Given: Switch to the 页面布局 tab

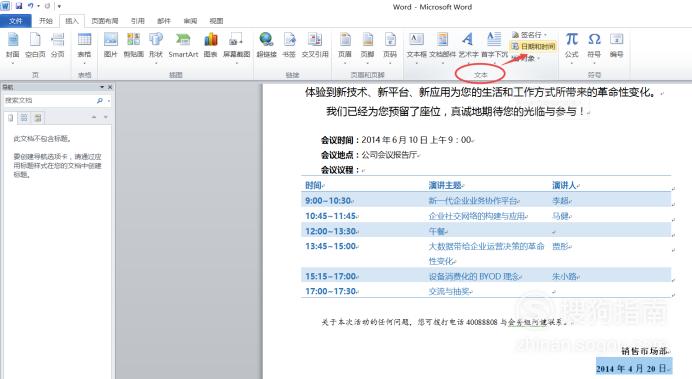Looking at the screenshot, I should tap(105, 21).
